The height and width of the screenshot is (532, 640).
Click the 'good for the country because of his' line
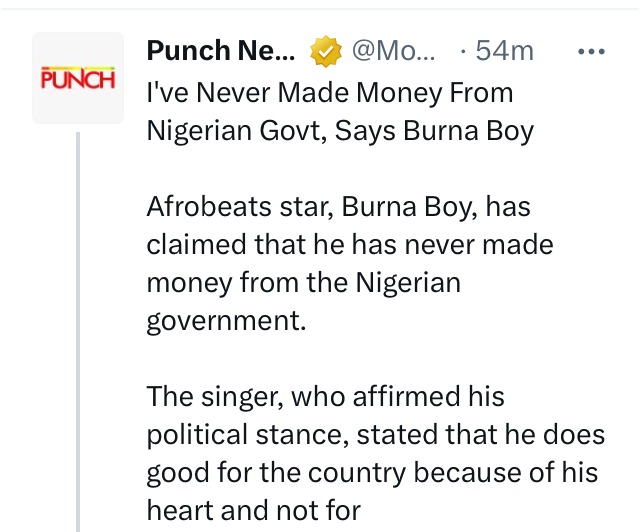tap(372, 473)
